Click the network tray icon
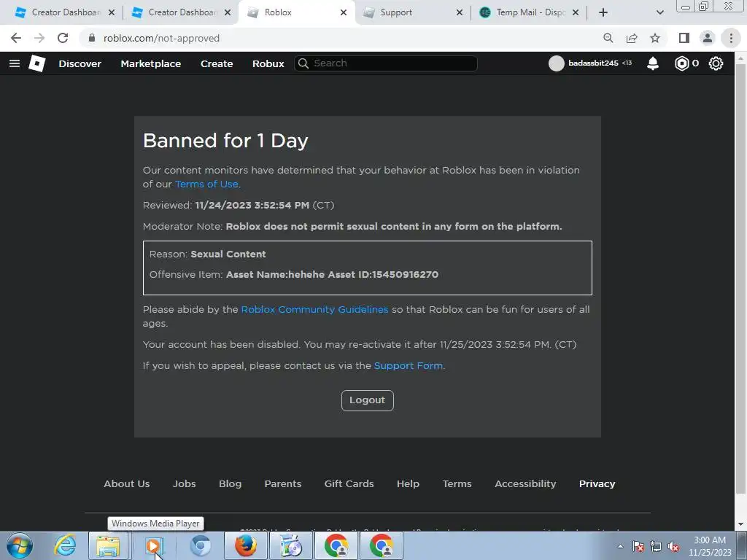 656,547
